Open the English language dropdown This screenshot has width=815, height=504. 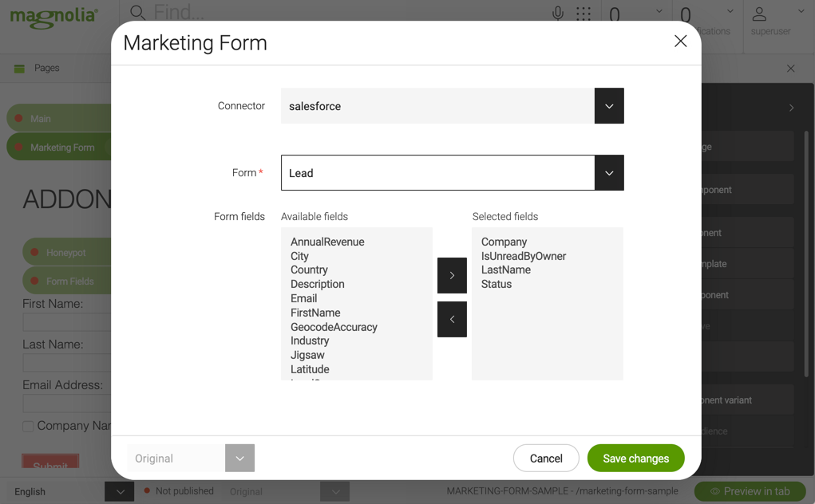pos(119,491)
